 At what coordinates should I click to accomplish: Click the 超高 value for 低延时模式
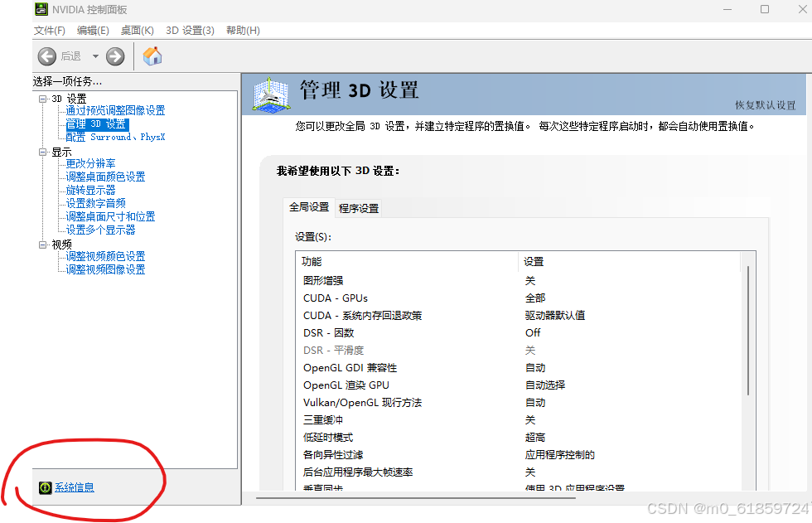535,438
